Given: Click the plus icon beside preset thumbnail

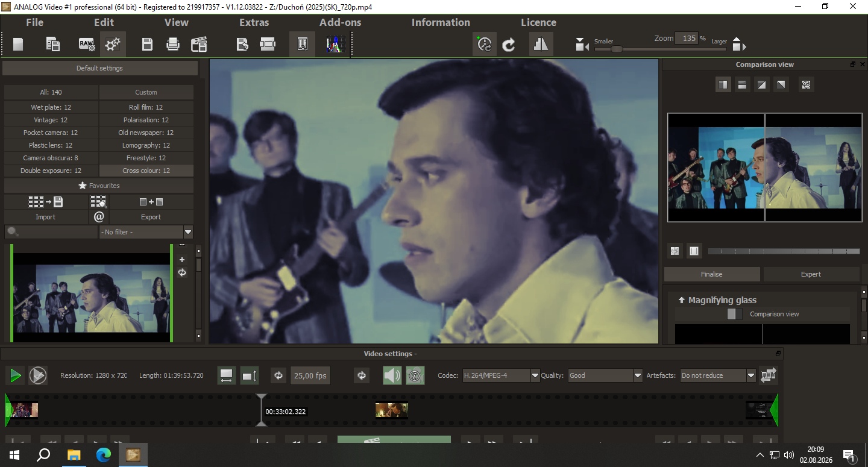Looking at the screenshot, I should [x=182, y=260].
